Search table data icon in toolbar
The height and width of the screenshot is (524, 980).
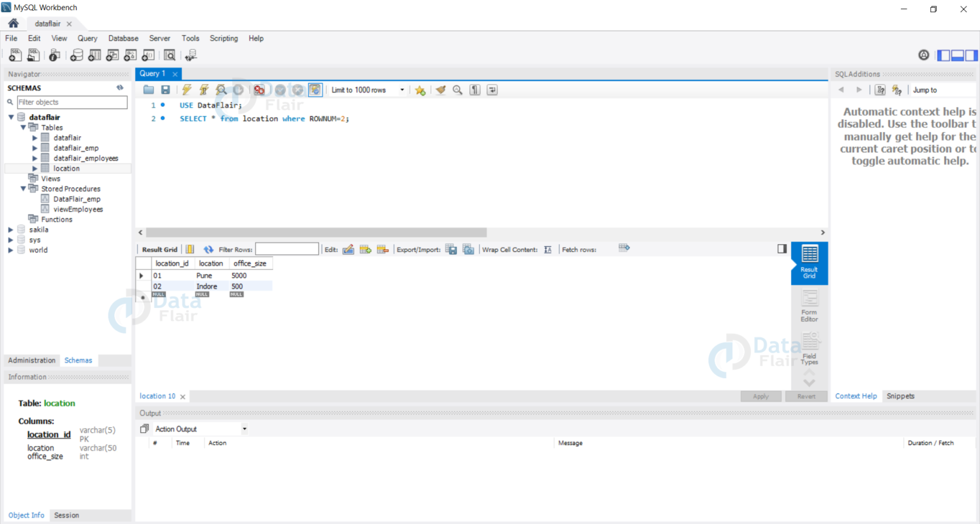pyautogui.click(x=170, y=55)
